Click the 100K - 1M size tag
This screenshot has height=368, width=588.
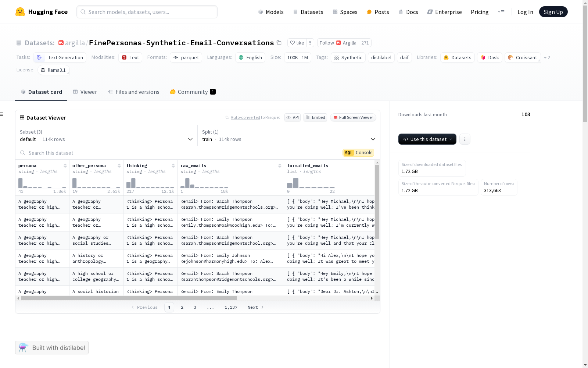pyautogui.click(x=298, y=57)
